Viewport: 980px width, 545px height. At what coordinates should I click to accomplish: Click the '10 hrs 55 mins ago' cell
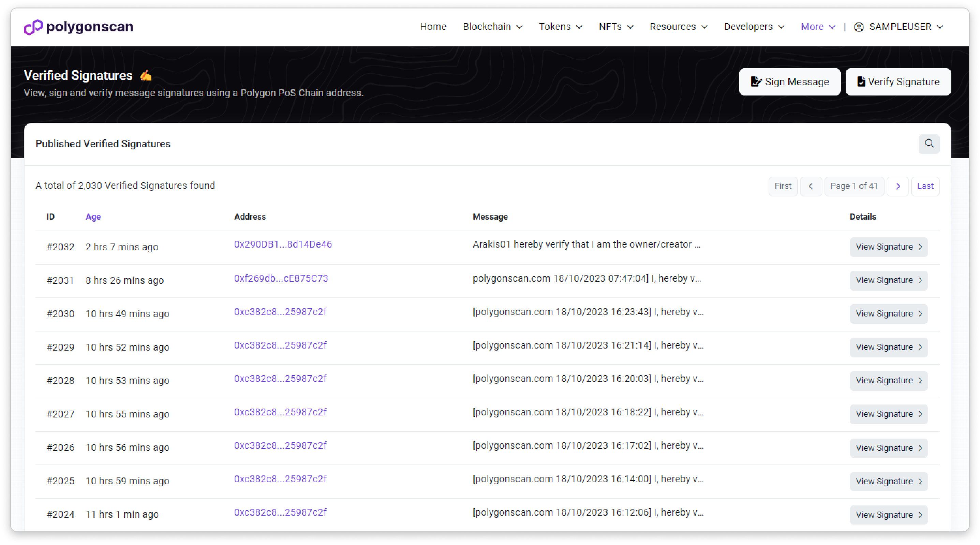tap(128, 414)
